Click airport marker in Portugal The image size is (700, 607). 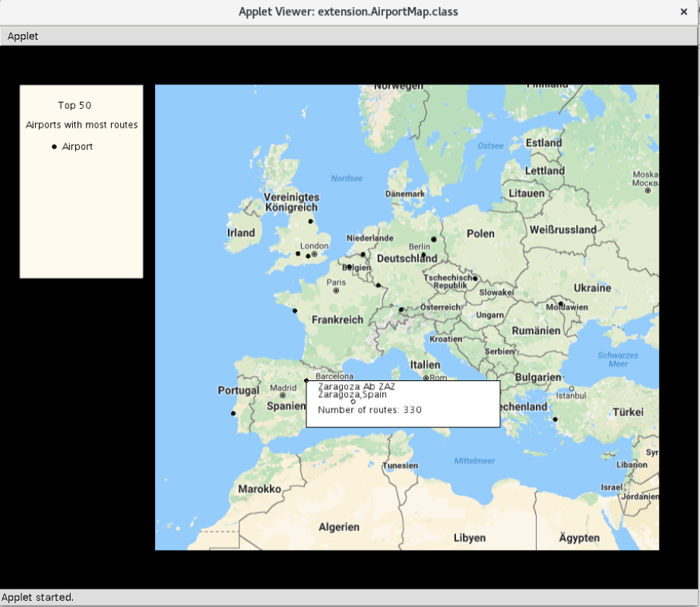(x=233, y=413)
